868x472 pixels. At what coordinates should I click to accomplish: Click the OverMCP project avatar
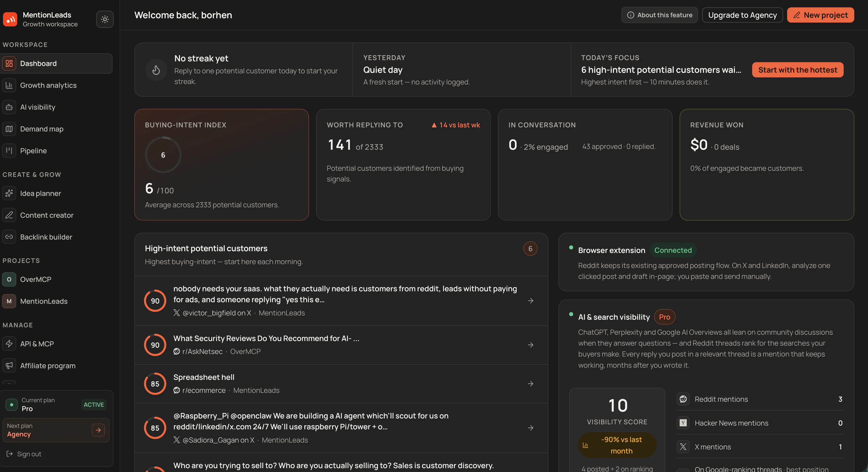point(9,279)
